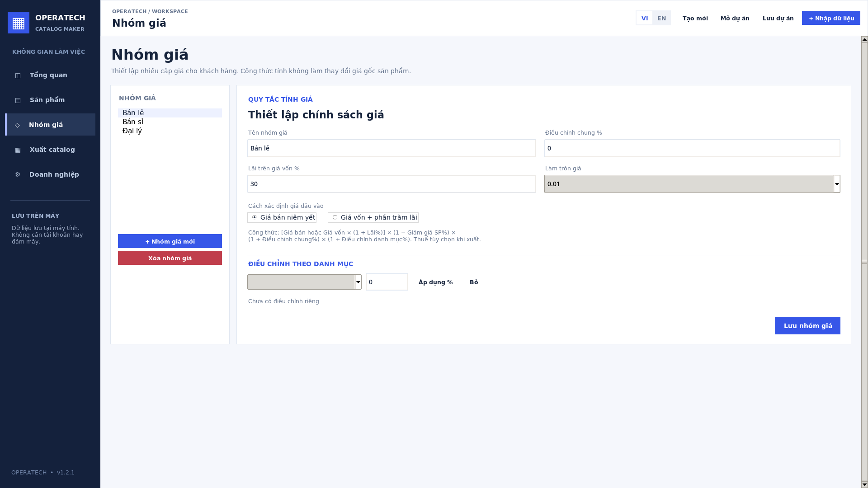Viewport: 868px width, 488px height.
Task: Click the + Nhập dữ liệu button
Action: point(831,18)
